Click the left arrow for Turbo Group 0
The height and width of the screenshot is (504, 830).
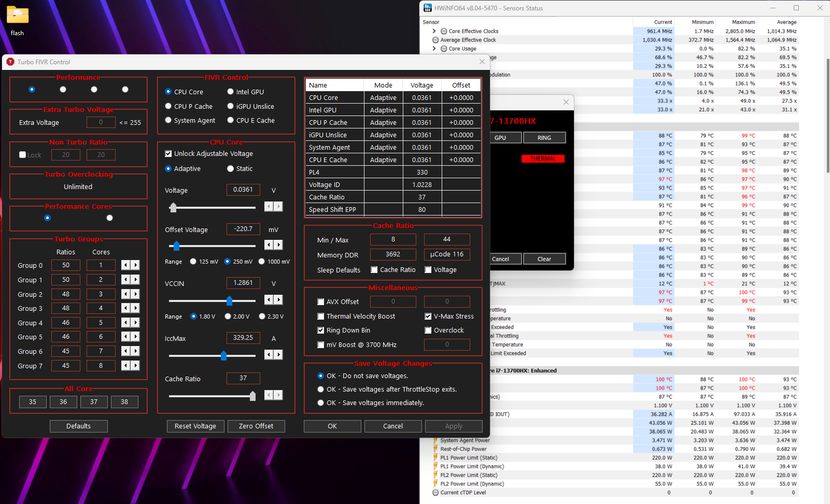(125, 265)
